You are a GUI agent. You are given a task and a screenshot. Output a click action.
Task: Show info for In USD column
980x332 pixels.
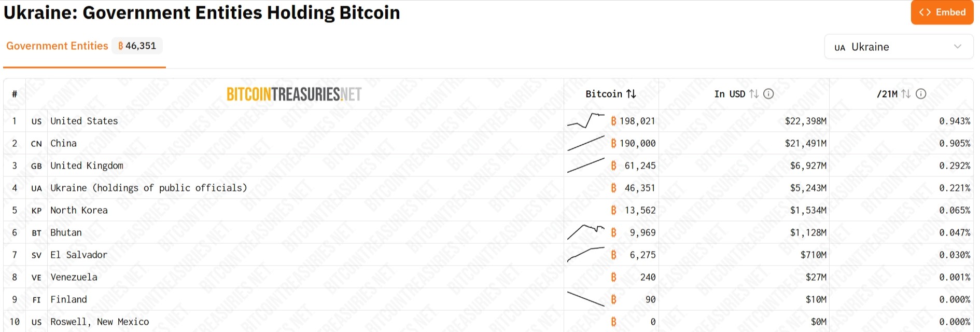click(x=769, y=94)
